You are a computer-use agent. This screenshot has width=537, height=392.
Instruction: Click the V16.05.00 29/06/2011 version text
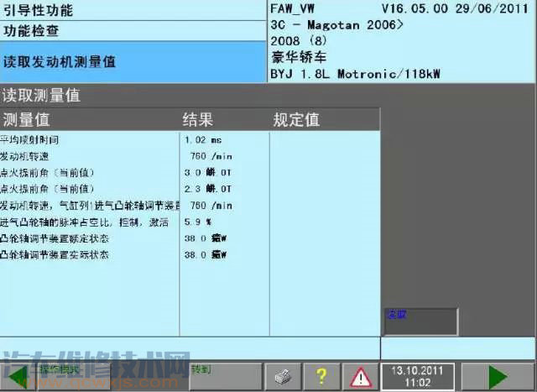click(x=455, y=8)
